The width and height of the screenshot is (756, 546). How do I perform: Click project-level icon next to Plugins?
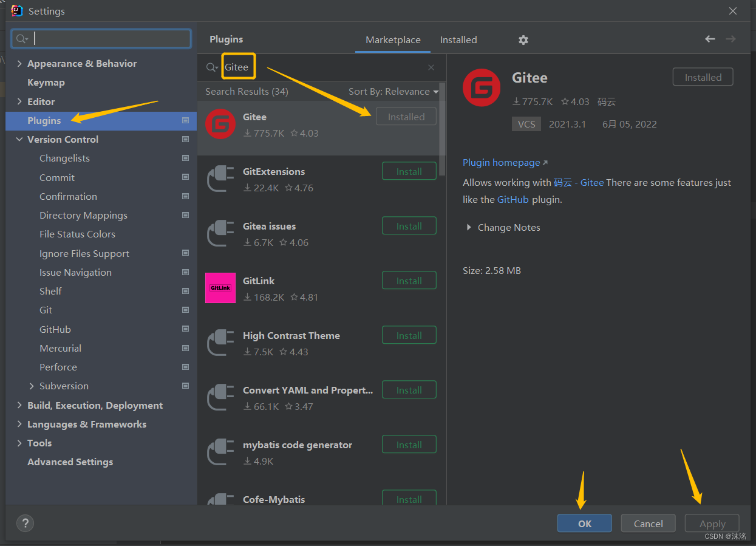pos(185,121)
